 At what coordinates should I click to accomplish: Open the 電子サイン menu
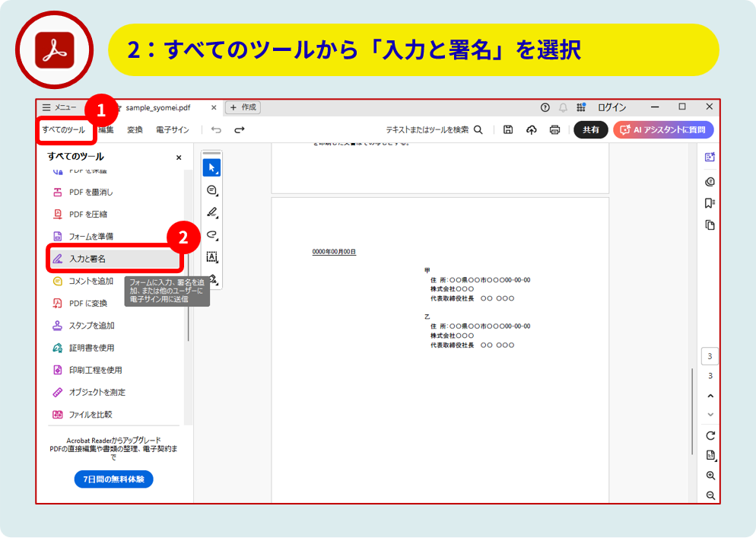(x=173, y=130)
